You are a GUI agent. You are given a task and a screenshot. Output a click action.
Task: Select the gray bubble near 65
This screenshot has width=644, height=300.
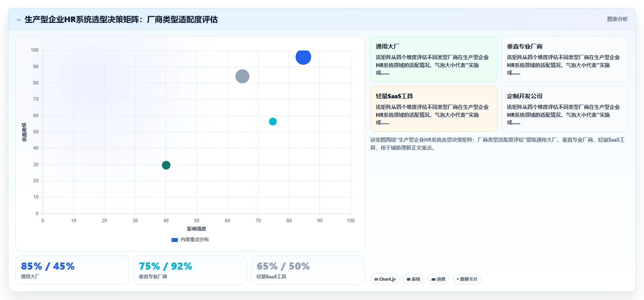242,76
